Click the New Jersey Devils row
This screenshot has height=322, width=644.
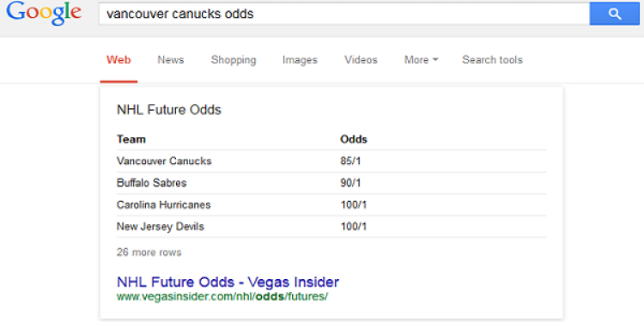(x=331, y=227)
